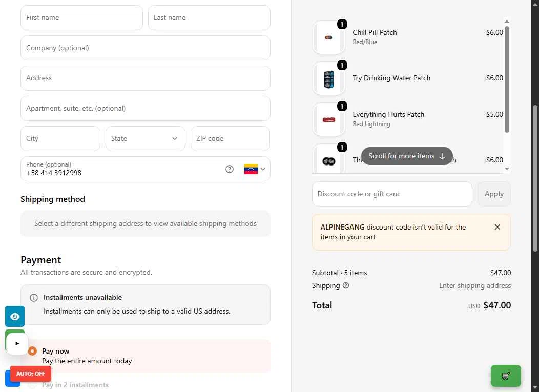
Task: Click the Everything Hurts Patch thumbnail image
Action: pyautogui.click(x=328, y=119)
